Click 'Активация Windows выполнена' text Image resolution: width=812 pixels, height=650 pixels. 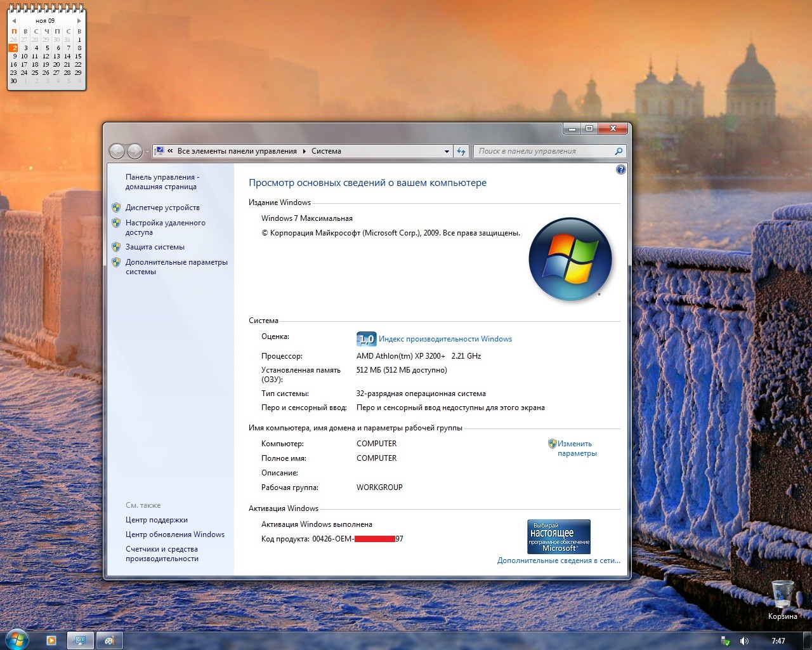coord(317,524)
